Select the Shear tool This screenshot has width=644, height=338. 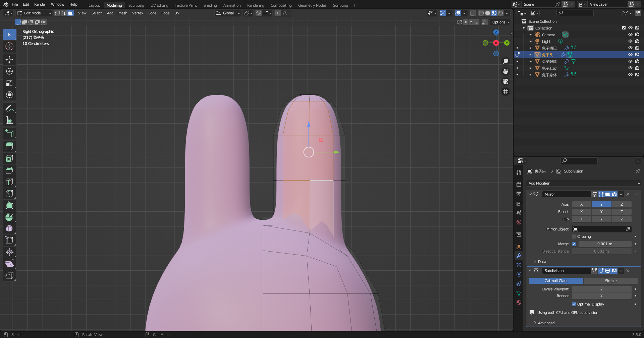click(x=9, y=264)
